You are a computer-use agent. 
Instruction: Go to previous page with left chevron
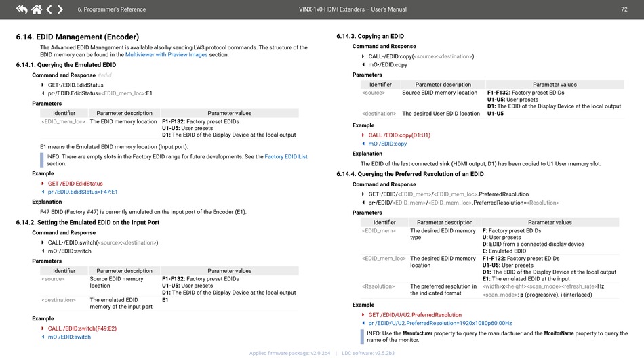49,9
